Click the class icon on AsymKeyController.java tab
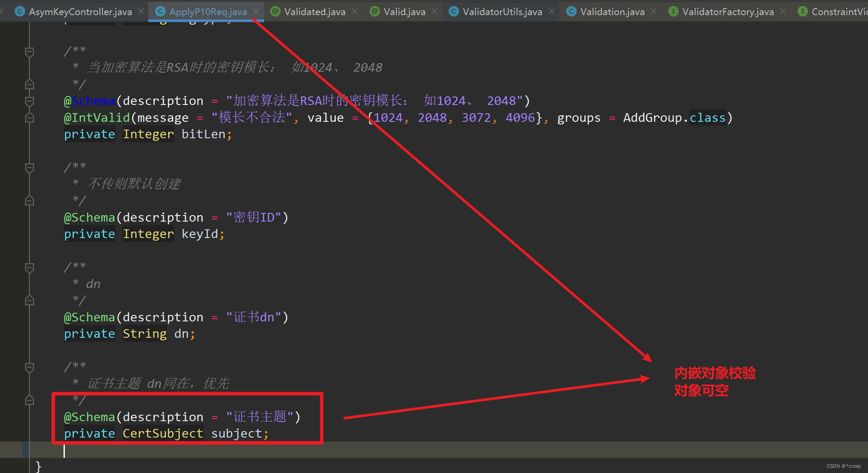The height and width of the screenshot is (473, 868). click(x=19, y=12)
